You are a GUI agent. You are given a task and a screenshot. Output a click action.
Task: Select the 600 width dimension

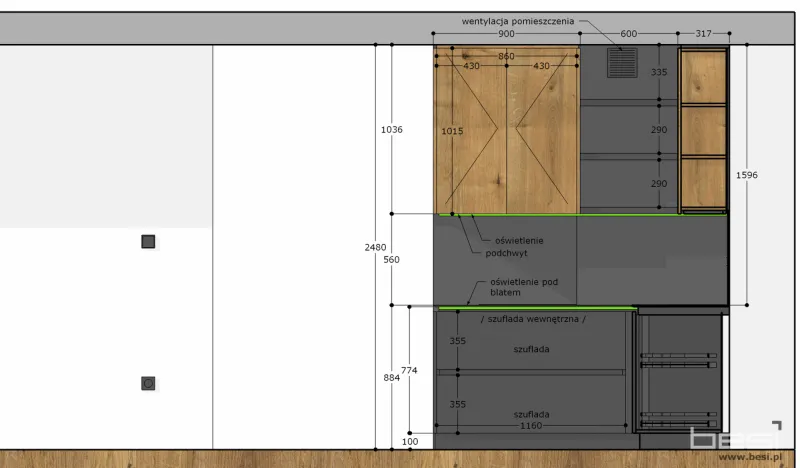pyautogui.click(x=628, y=34)
